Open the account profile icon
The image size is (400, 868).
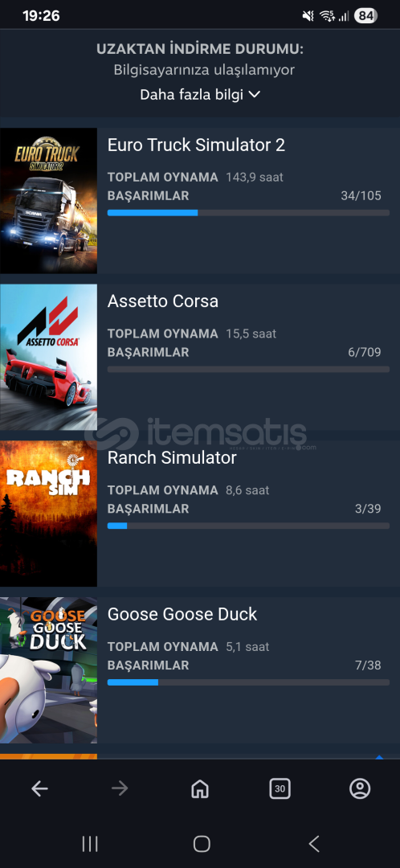pos(360,788)
